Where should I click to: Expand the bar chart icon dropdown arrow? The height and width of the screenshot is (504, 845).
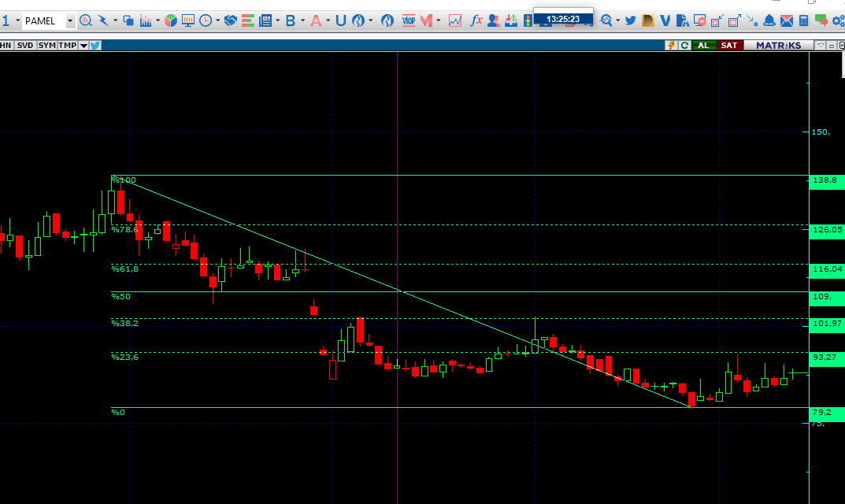click(x=158, y=20)
